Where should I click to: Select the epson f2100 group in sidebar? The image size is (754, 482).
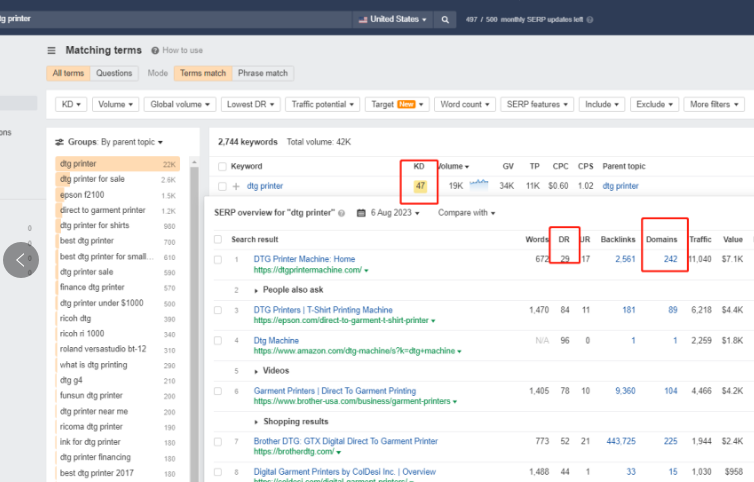click(82, 195)
